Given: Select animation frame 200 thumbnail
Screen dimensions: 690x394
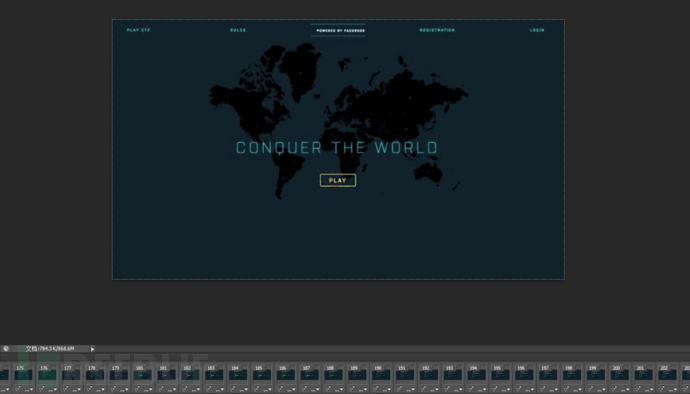Looking at the screenshot, I should point(620,375).
